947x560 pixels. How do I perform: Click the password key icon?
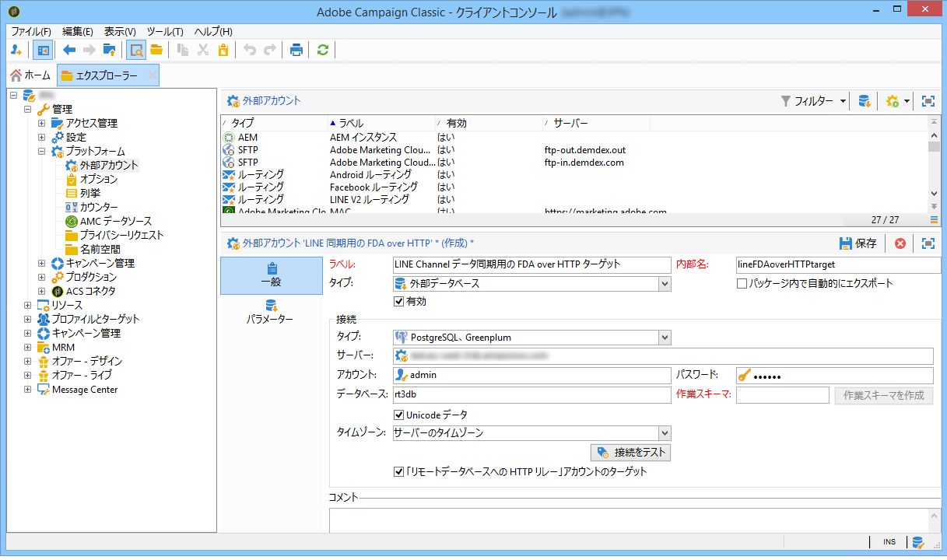[745, 376]
